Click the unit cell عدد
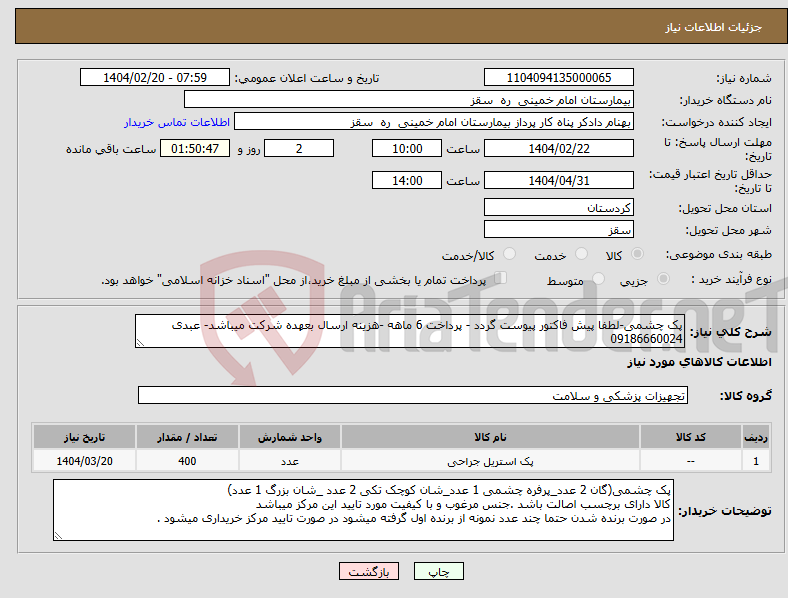The height and width of the screenshot is (598, 788). (290, 461)
